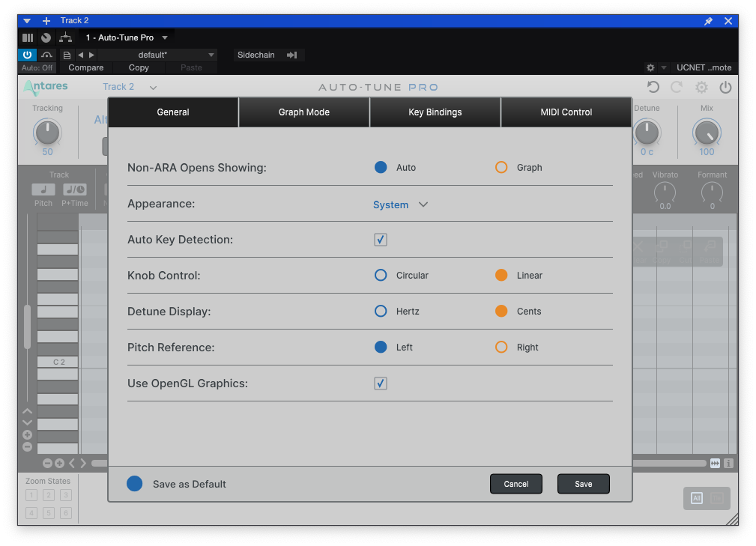Open the Appearance System dropdown

pos(400,204)
